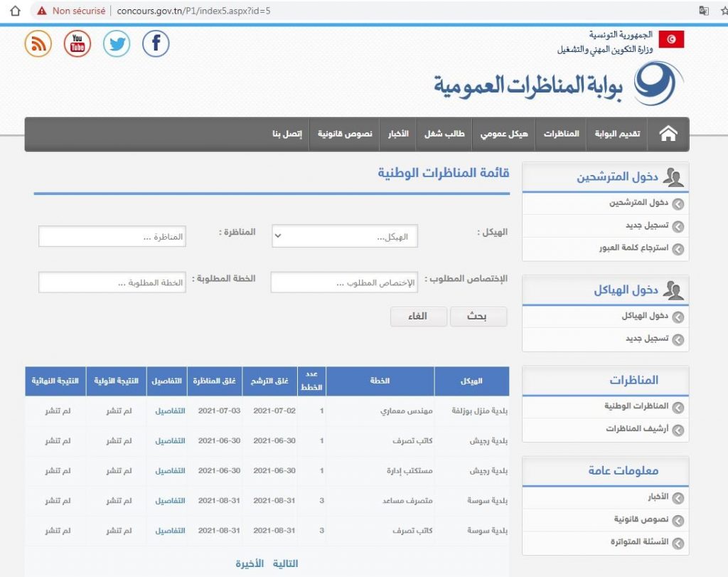Click the Tunisian flag icon
728x577 pixels.
(671, 40)
